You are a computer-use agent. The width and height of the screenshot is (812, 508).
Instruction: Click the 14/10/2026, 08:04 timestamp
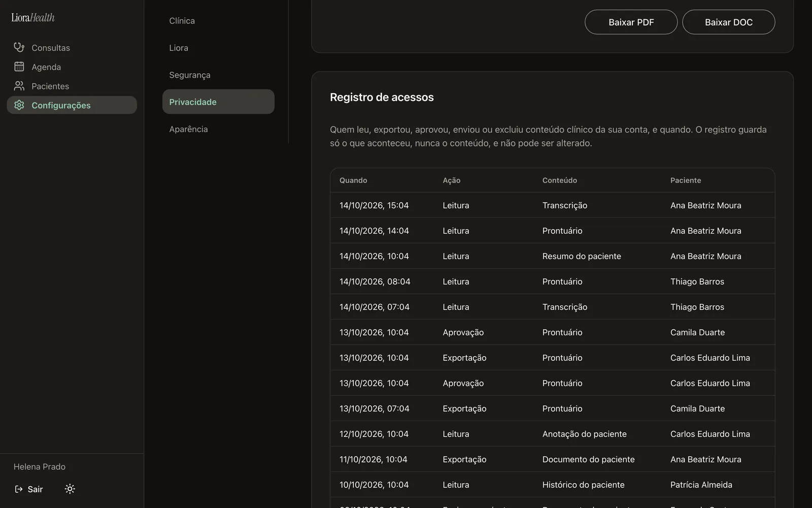(375, 281)
